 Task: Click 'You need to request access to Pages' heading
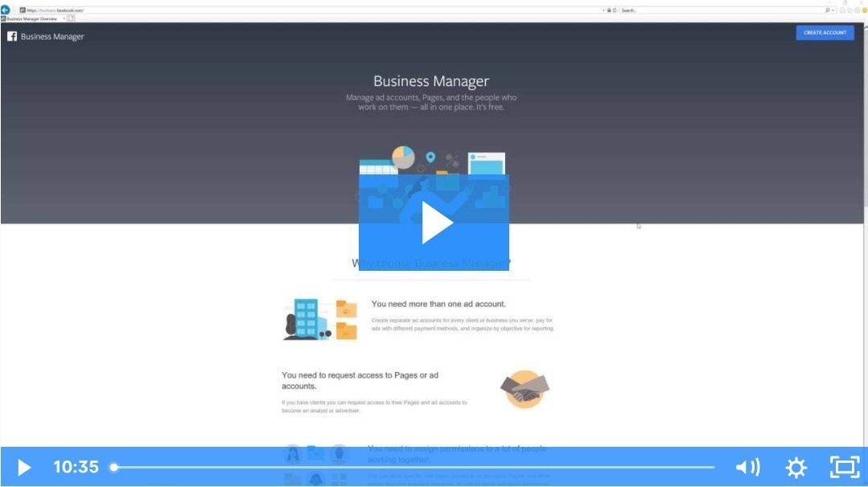(360, 380)
